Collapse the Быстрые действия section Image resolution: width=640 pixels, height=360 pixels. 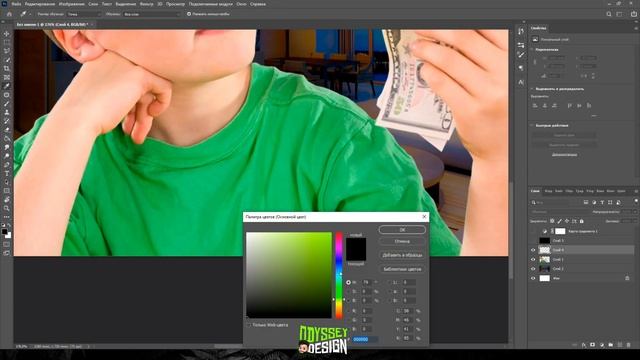coord(532,125)
